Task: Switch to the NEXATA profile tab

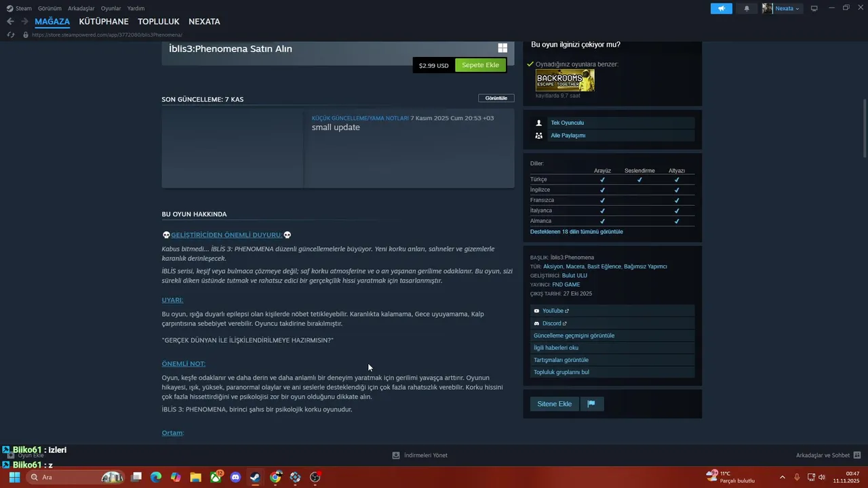Action: coord(204,22)
